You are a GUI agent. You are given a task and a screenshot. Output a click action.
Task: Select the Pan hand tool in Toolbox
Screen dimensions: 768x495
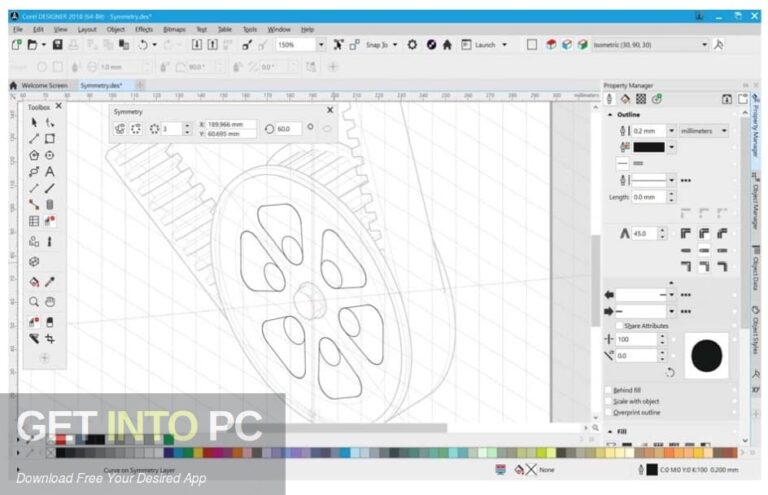click(x=49, y=302)
